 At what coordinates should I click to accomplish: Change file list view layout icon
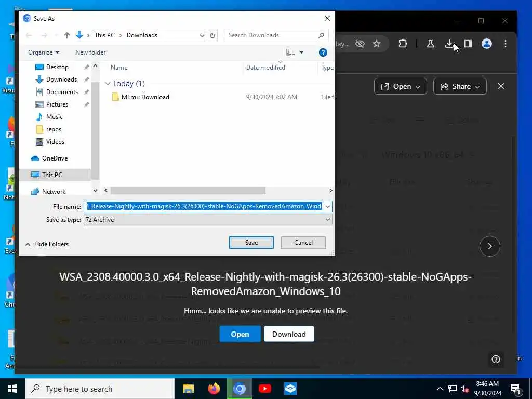tap(290, 52)
